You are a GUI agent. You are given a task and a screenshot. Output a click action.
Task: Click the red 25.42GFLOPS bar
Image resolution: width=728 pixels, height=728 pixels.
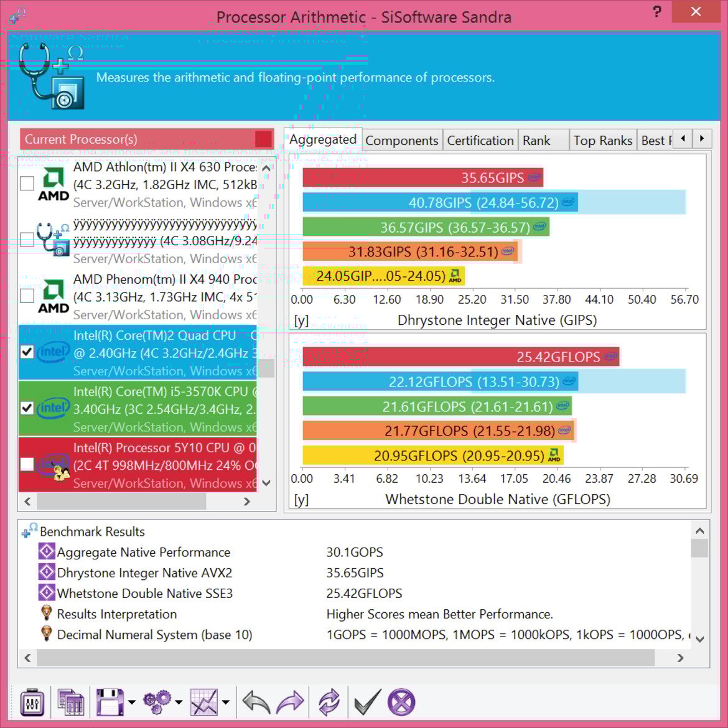click(x=461, y=357)
